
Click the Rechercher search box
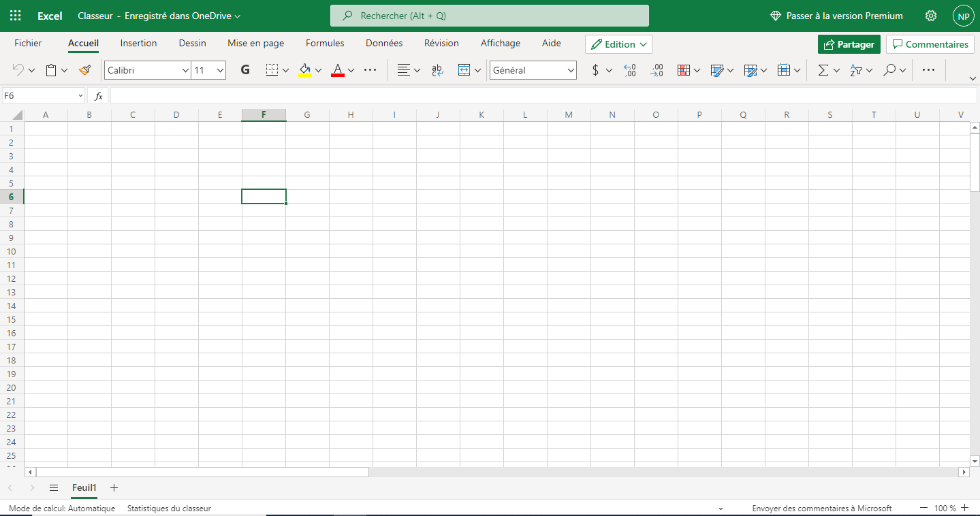[x=490, y=16]
